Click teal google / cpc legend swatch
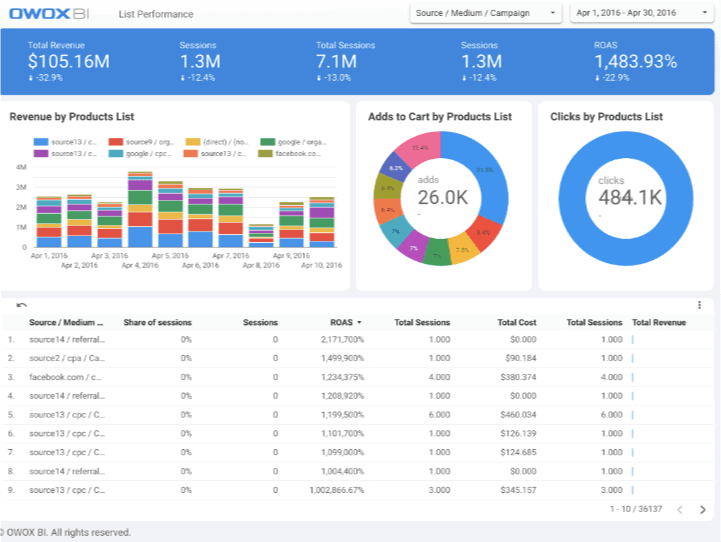The height and width of the screenshot is (542, 721). [x=116, y=154]
